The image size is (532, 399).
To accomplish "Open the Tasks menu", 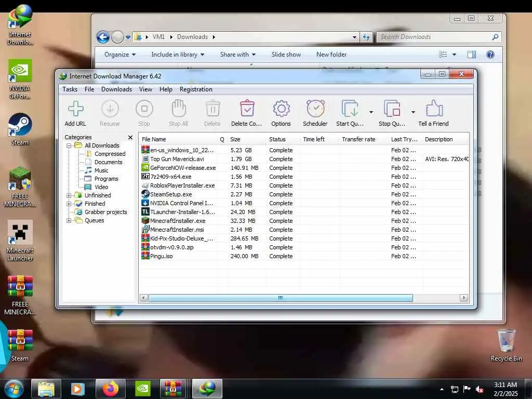I will pos(70,89).
